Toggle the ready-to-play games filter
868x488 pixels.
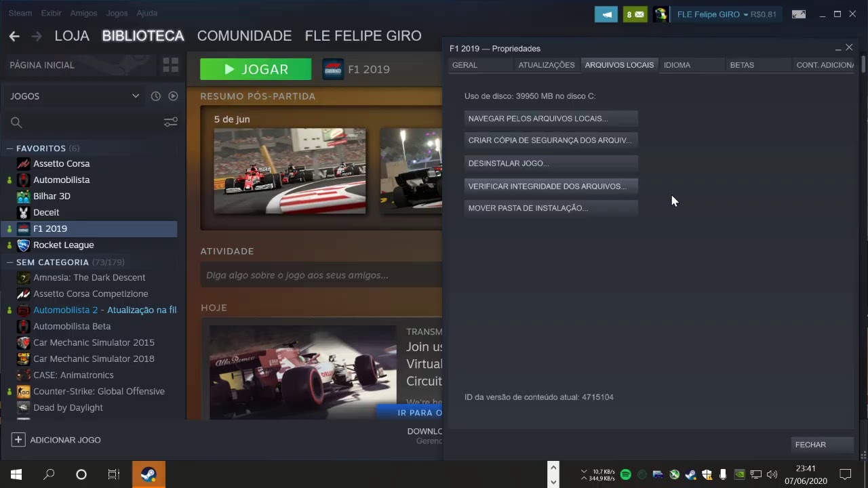click(x=173, y=96)
